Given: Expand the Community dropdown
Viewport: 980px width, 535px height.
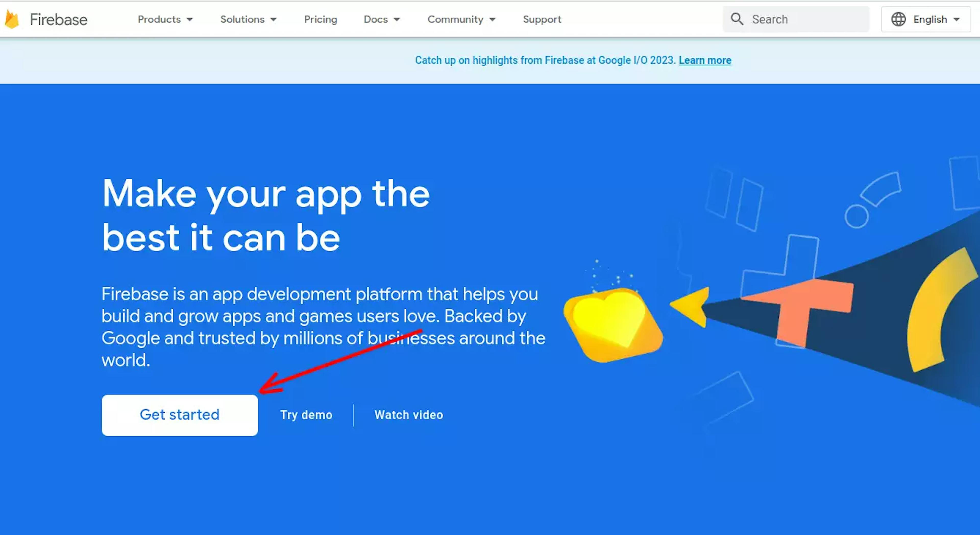Looking at the screenshot, I should tap(461, 19).
